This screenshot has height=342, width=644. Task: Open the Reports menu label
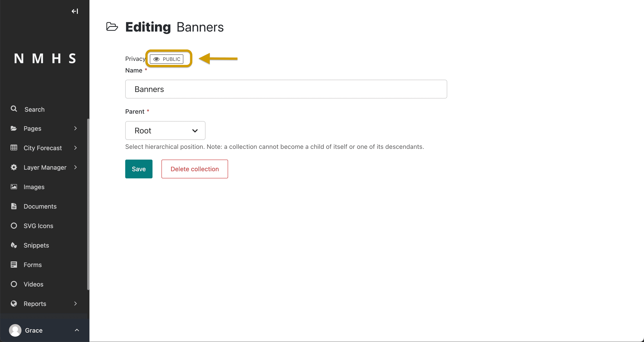pos(35,304)
